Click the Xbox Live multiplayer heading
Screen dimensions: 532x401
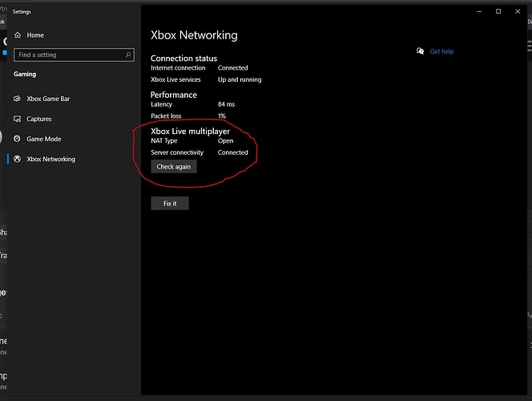pos(191,131)
